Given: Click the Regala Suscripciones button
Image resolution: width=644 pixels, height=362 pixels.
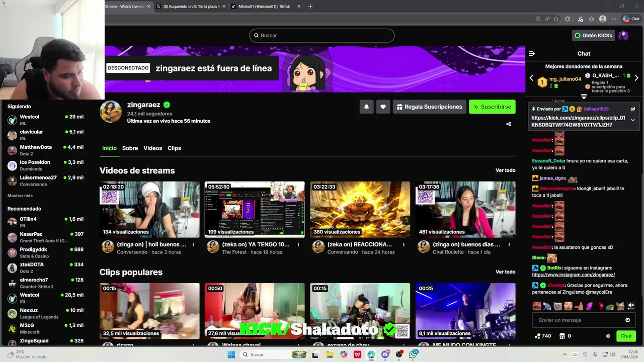Looking at the screenshot, I should point(429,107).
